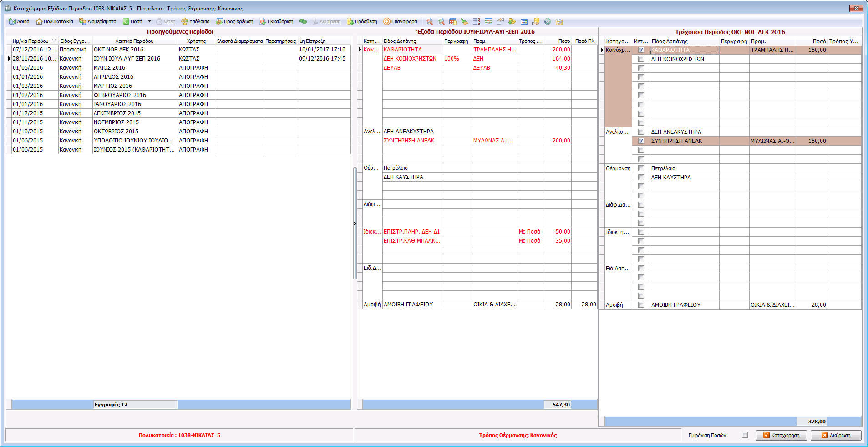Viewport: 868px width, 447px height.
Task: Click the Εκκαθάριση toolbar item
Action: tap(276, 21)
